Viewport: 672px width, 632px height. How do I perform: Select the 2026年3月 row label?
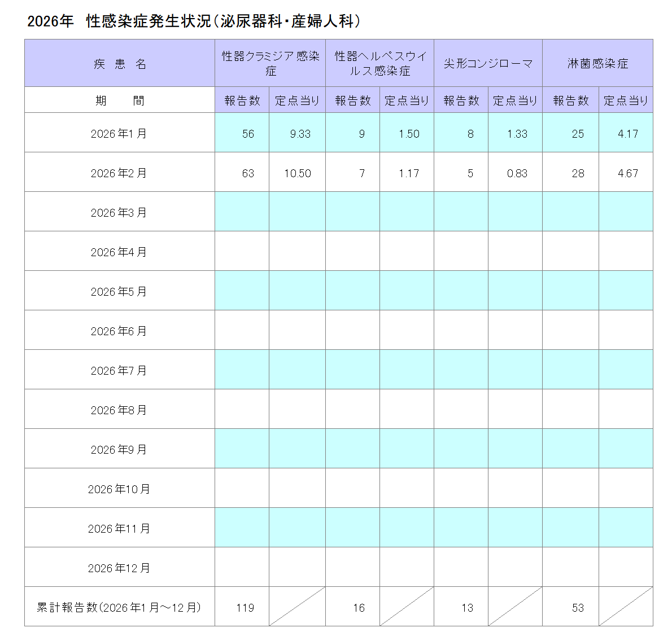pyautogui.click(x=119, y=212)
